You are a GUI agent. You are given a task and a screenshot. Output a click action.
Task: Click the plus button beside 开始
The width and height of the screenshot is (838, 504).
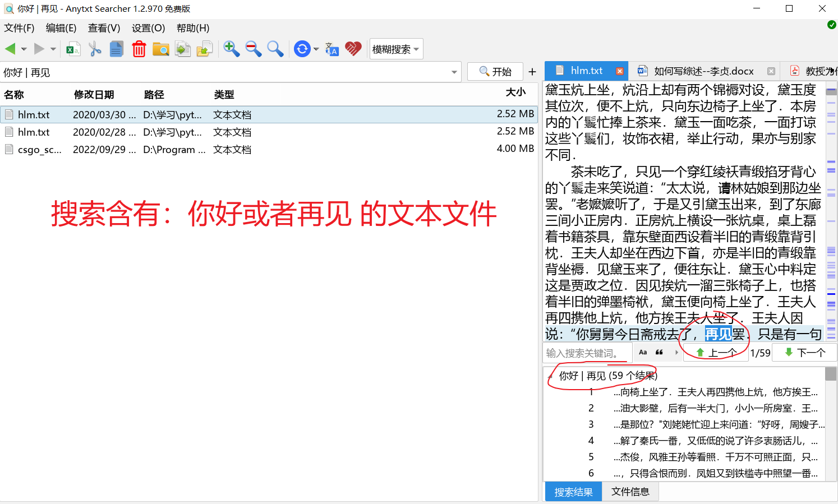(x=532, y=72)
